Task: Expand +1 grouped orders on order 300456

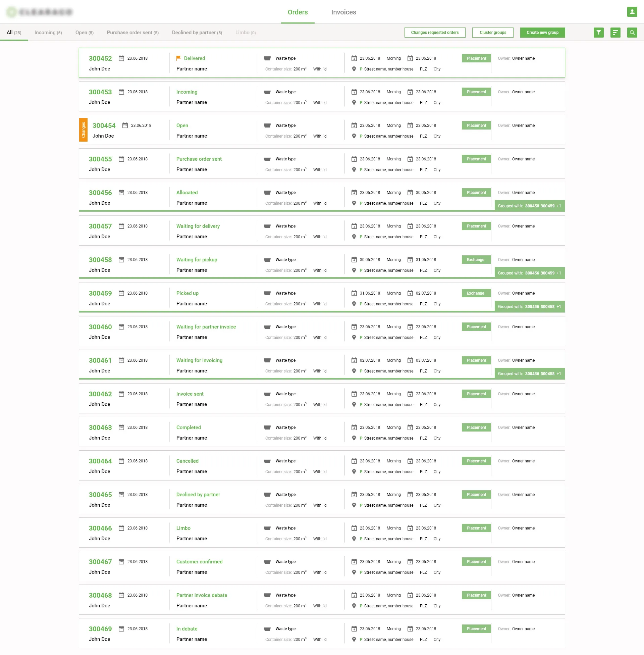Action: click(x=559, y=206)
